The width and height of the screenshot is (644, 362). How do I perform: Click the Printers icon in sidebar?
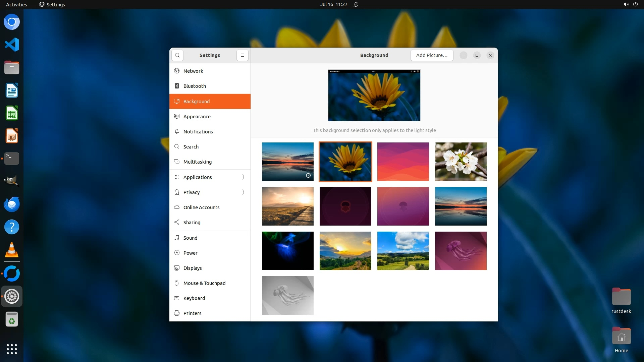177,313
